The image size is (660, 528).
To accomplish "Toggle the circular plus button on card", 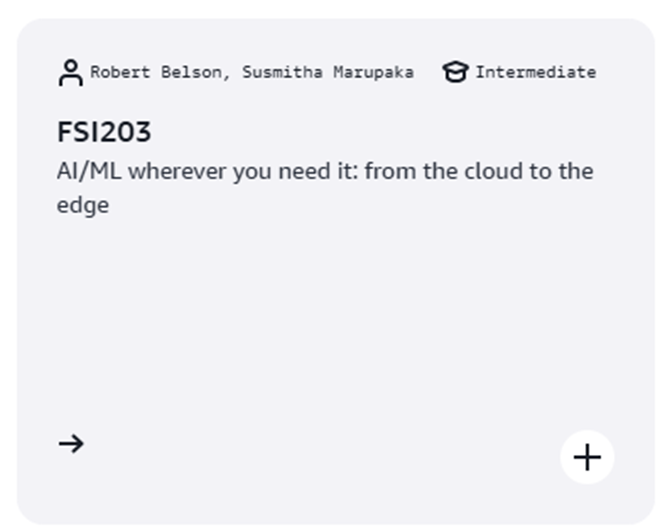I will coord(587,457).
